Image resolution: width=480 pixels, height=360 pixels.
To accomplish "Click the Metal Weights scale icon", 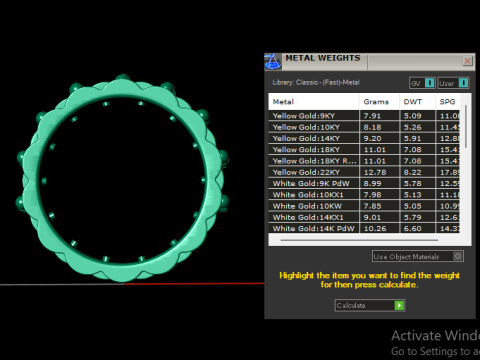I will (x=273, y=62).
